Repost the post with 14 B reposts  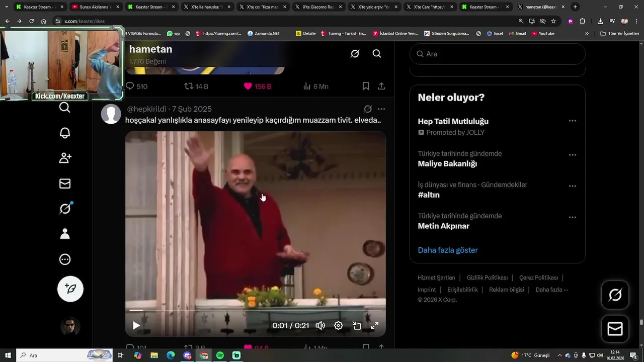click(196, 86)
